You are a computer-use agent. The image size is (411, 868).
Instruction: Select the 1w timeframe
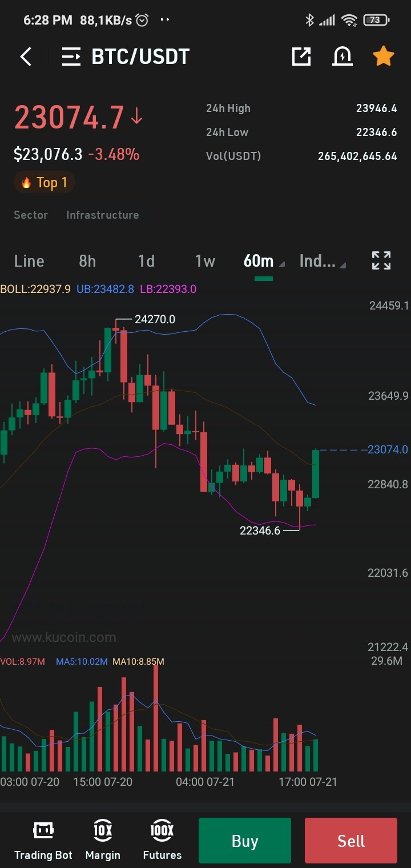[x=205, y=261]
